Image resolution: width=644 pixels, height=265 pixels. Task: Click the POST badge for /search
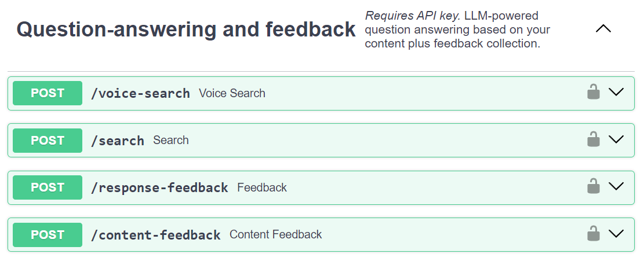(48, 141)
